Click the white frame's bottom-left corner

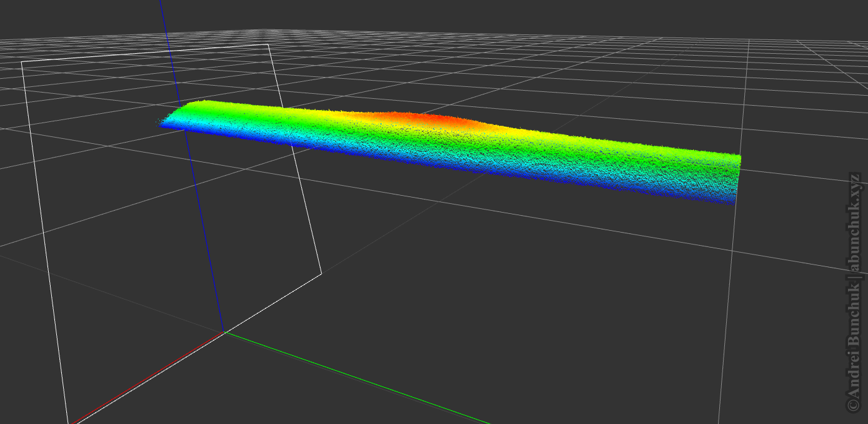click(x=68, y=422)
